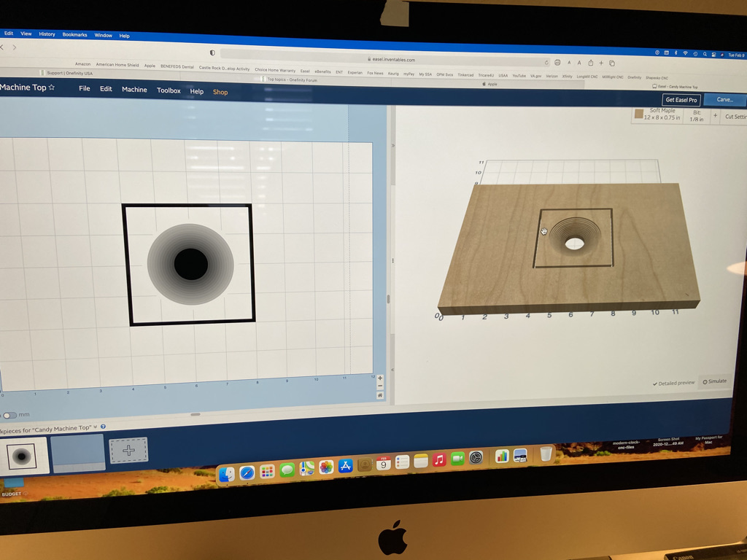Open Safari from the Dock
The height and width of the screenshot is (560, 747).
247,472
